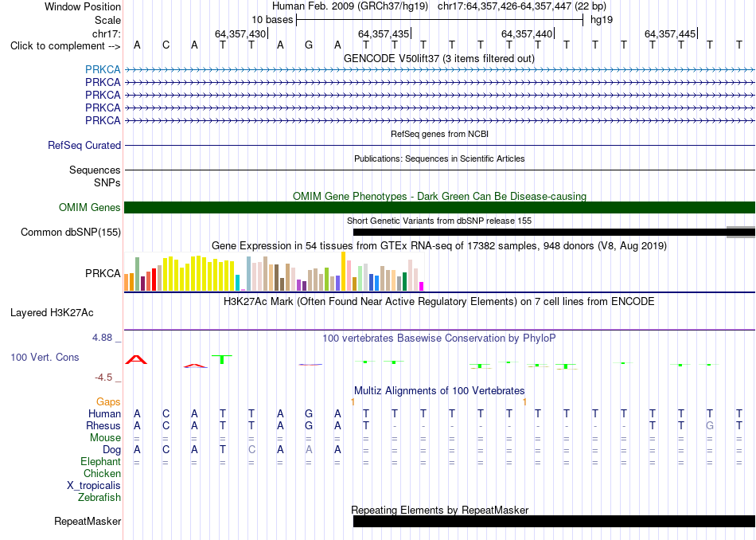Click the tall green T PhyloP logo

(x=222, y=359)
